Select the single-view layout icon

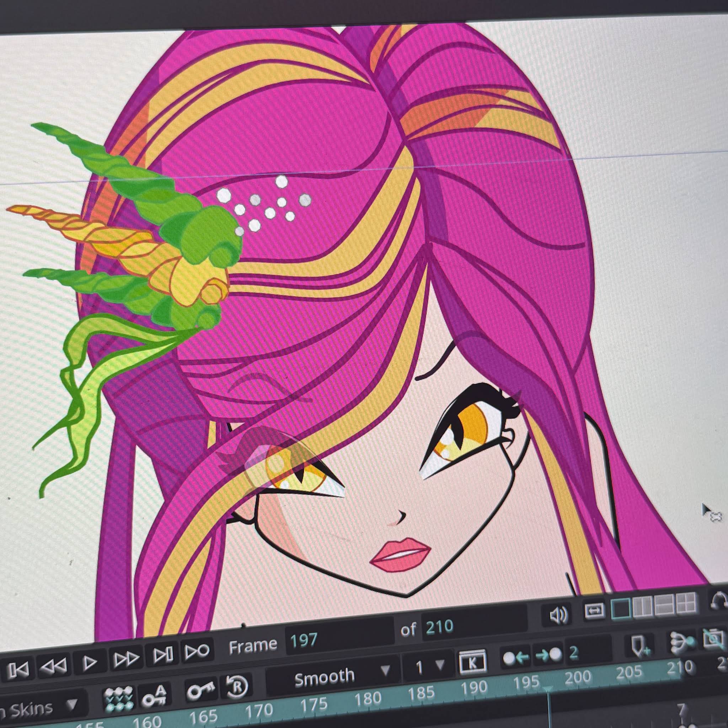pos(621,609)
